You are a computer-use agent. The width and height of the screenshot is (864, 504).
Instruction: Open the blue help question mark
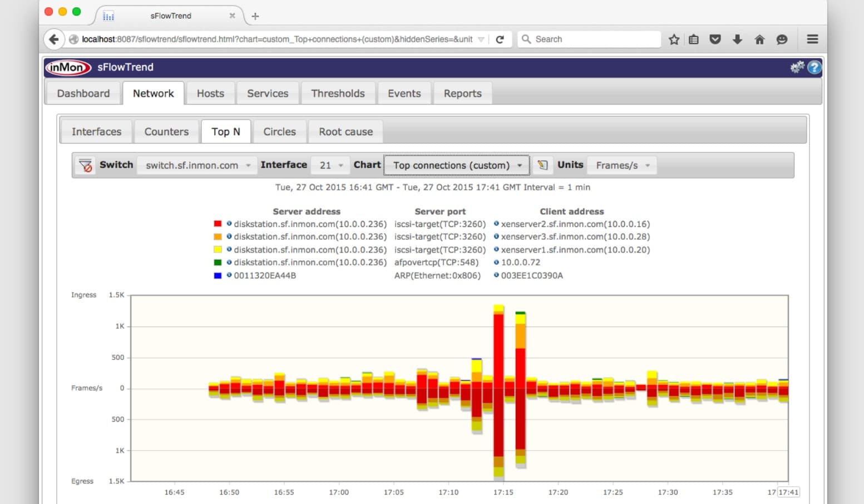(x=814, y=67)
